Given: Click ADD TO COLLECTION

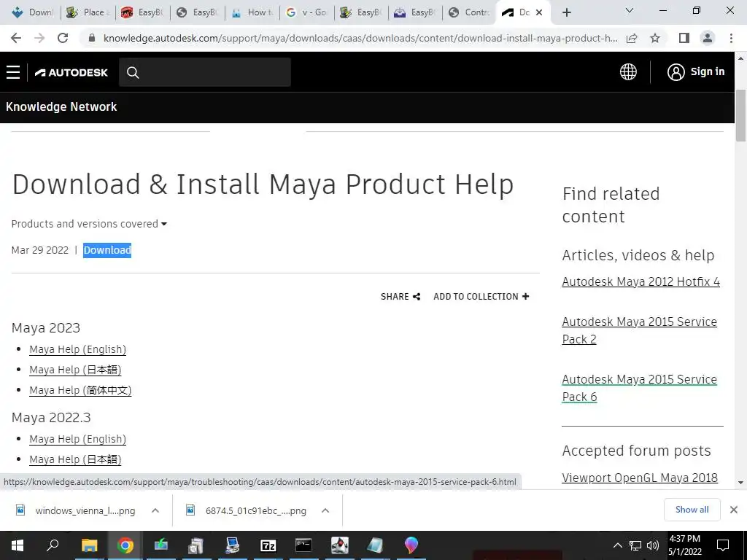Looking at the screenshot, I should pos(481,297).
